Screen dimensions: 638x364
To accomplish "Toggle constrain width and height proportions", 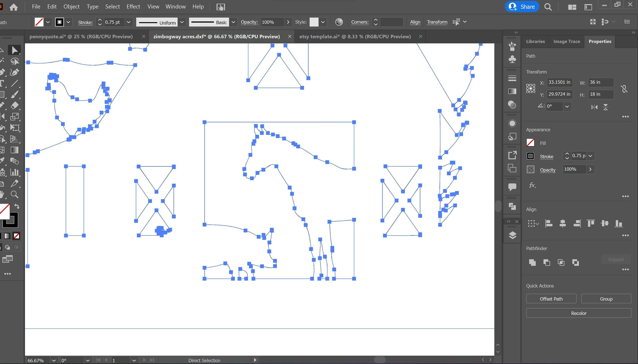I will tap(624, 89).
